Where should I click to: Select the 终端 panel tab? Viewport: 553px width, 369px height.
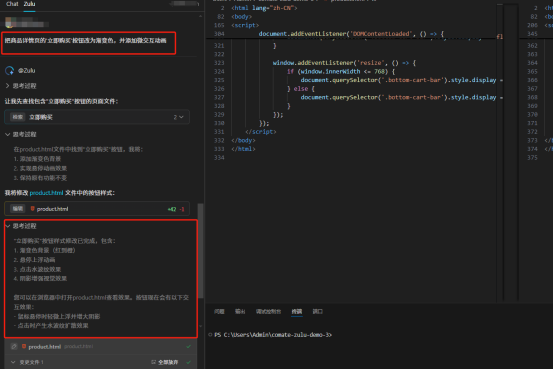click(297, 311)
